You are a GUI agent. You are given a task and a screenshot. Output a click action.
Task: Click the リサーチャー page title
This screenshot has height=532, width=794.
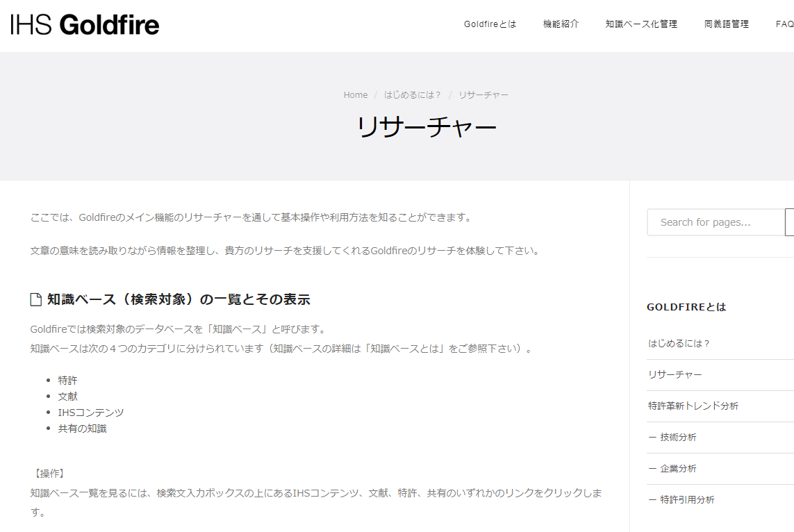(x=427, y=127)
